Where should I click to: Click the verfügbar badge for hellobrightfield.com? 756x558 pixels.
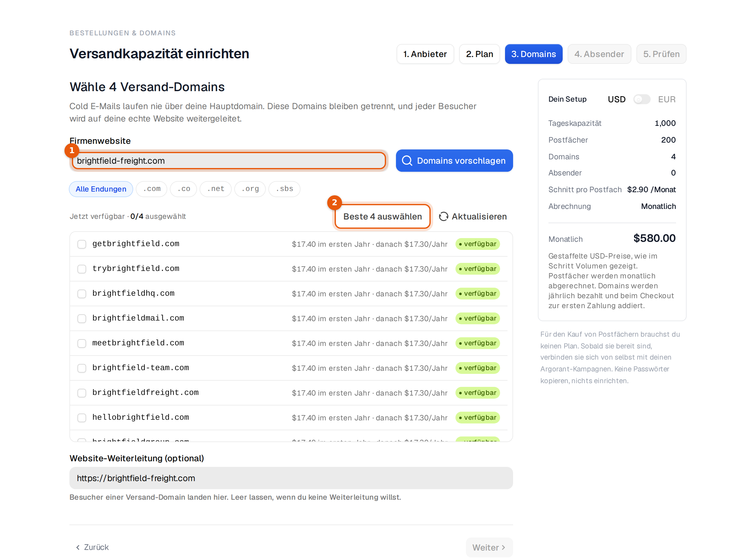477,418
